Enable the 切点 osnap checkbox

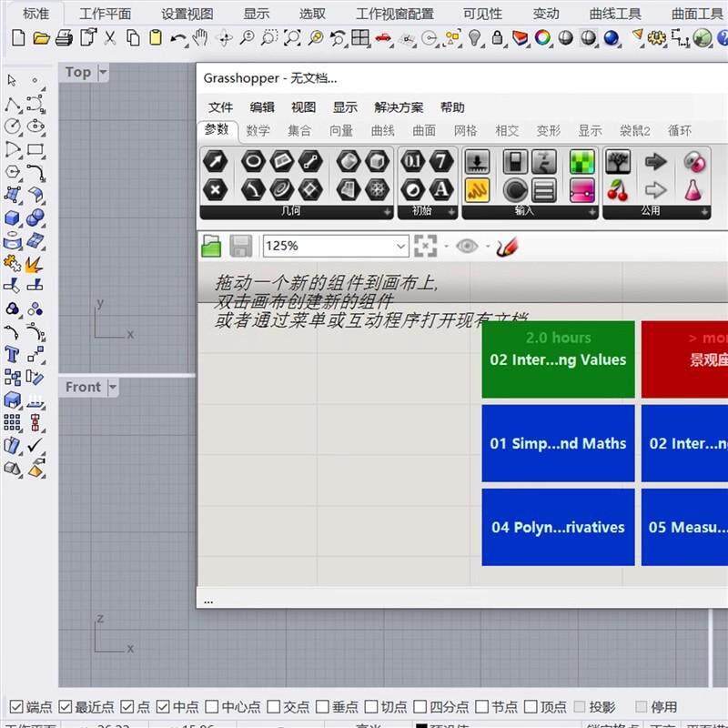click(x=371, y=707)
